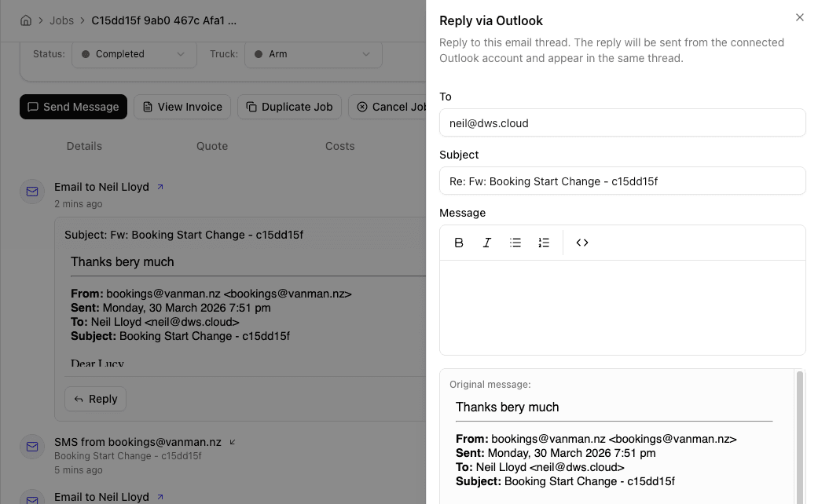Insert a numbered list in the message
Screen dimensions: 818x504
pos(544,243)
